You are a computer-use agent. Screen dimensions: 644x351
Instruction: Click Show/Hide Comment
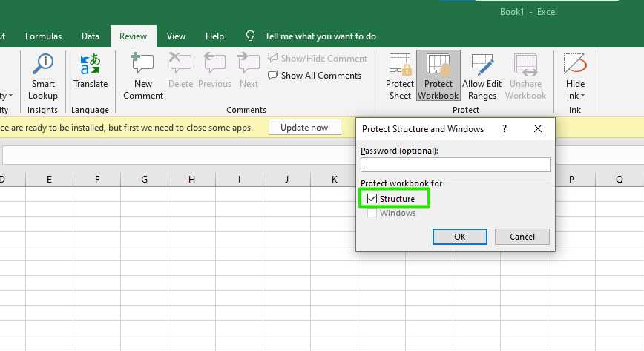pyautogui.click(x=318, y=59)
